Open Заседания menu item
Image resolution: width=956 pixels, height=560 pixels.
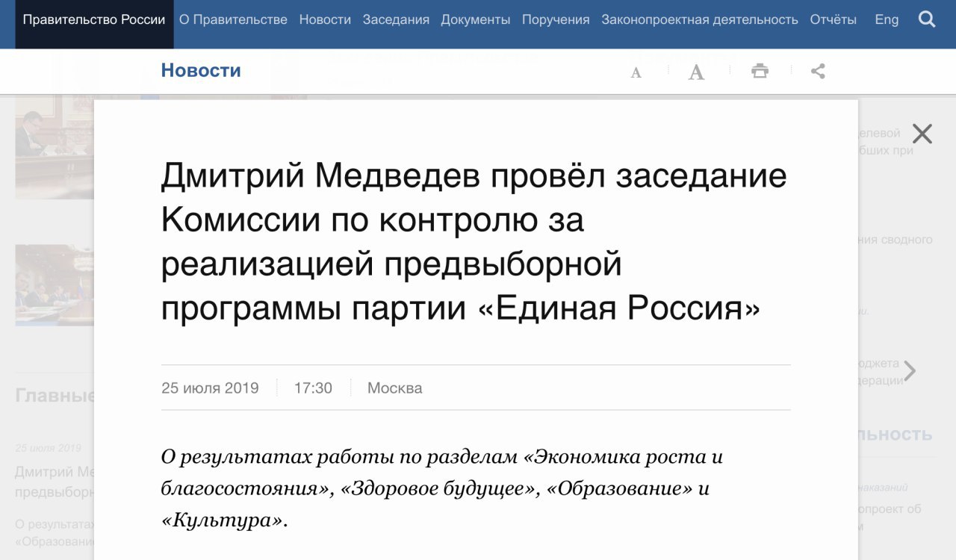coord(396,20)
